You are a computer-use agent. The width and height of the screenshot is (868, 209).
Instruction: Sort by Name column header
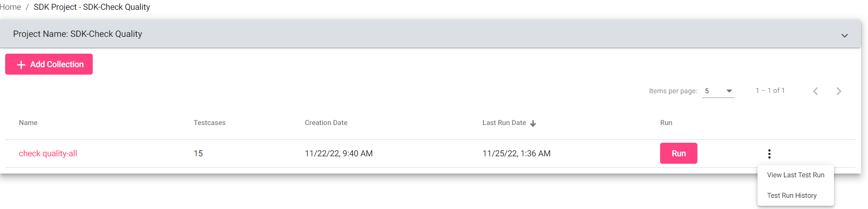(28, 123)
